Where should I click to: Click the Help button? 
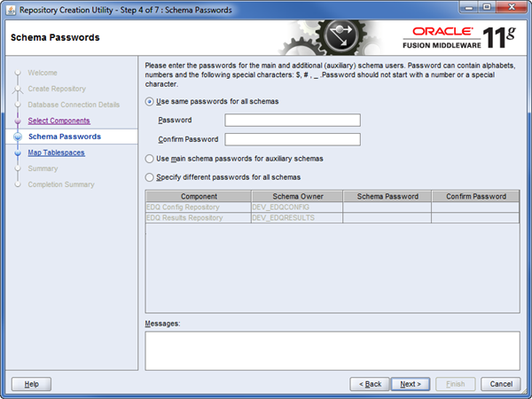click(x=31, y=384)
